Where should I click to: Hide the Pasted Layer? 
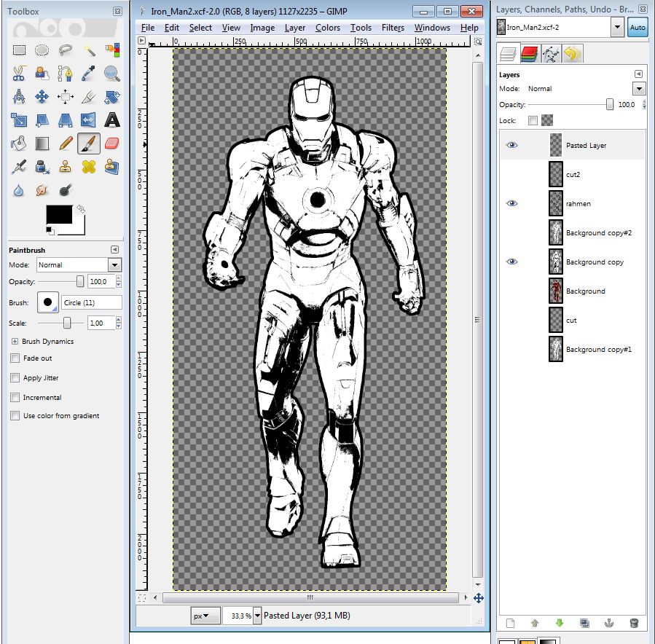[x=511, y=146]
